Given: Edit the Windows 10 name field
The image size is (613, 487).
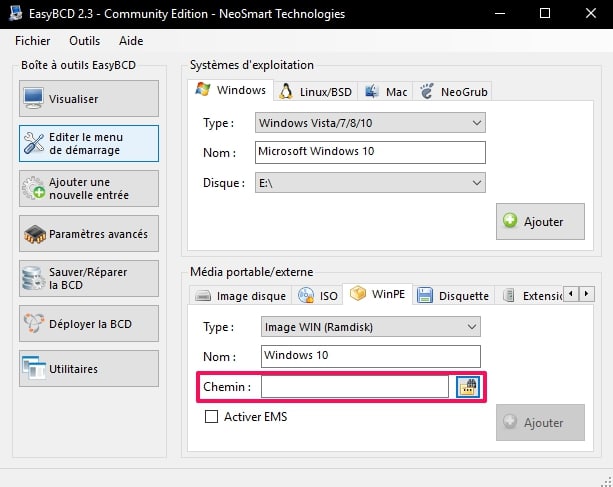Looking at the screenshot, I should (371, 356).
